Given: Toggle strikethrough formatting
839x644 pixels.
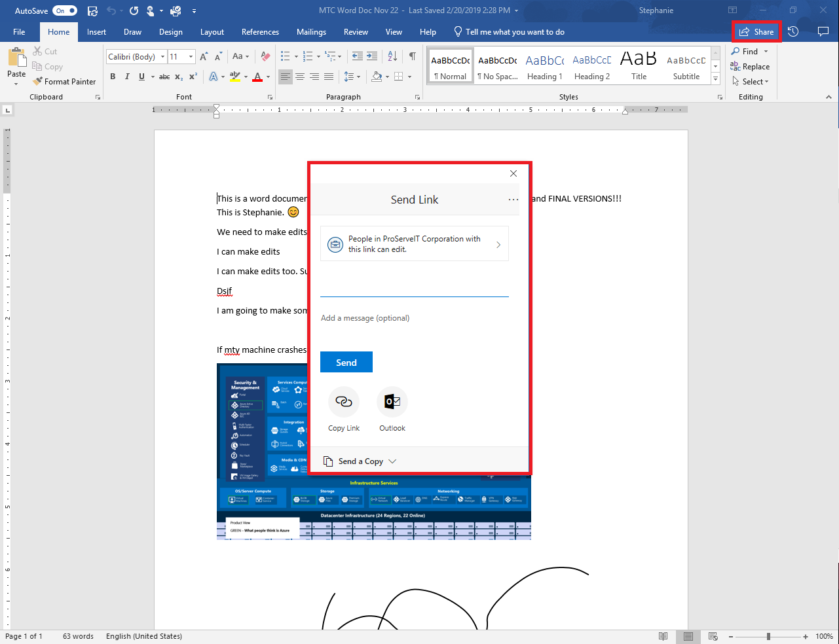Looking at the screenshot, I should click(x=164, y=77).
